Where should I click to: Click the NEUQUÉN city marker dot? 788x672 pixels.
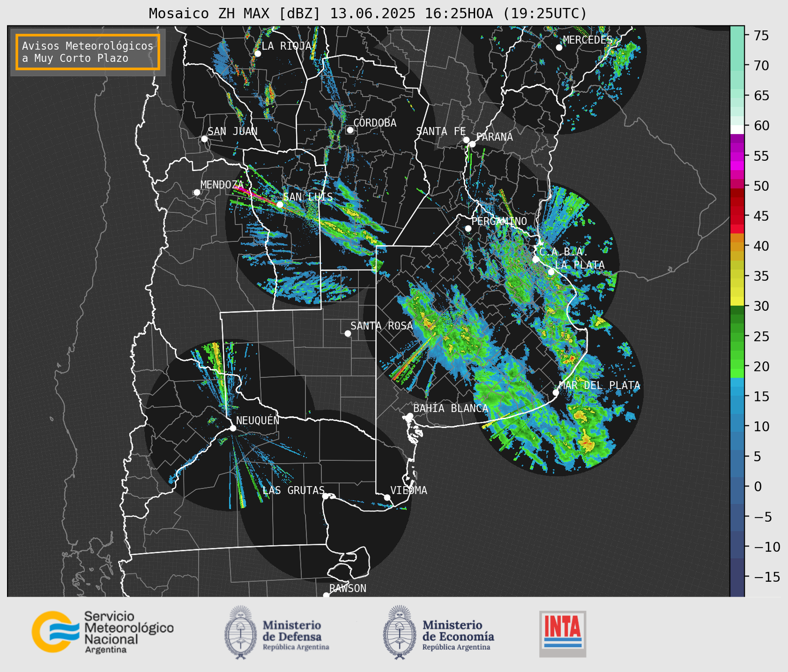pos(233,428)
